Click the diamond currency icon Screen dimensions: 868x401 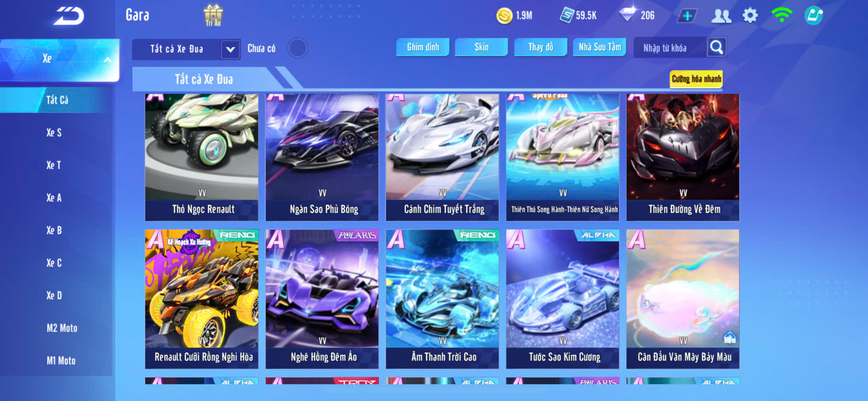pos(627,14)
